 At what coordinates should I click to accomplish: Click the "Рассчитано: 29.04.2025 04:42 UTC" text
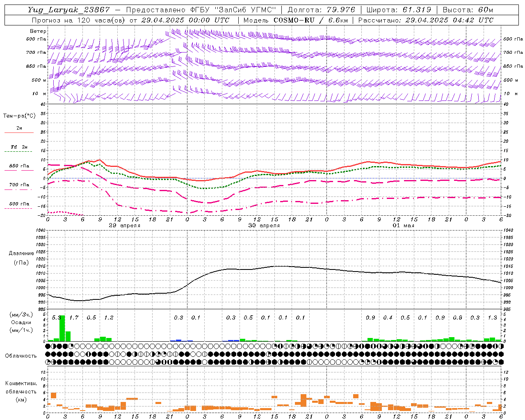tap(426, 20)
